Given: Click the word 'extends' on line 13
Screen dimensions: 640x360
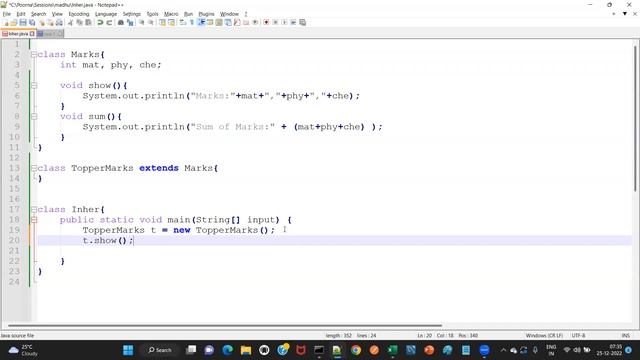Looking at the screenshot, I should pyautogui.click(x=159, y=168).
